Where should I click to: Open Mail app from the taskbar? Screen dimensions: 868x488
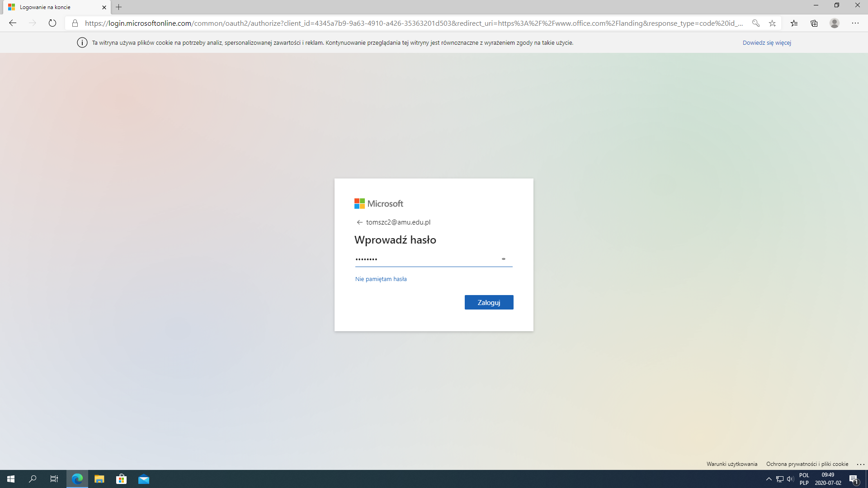[x=144, y=479]
